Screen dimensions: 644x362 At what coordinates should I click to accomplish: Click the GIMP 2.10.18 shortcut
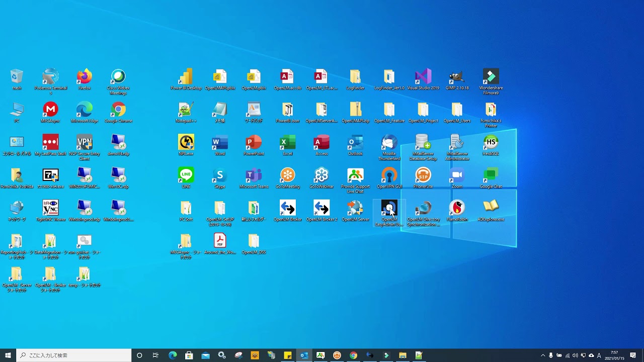457,80
